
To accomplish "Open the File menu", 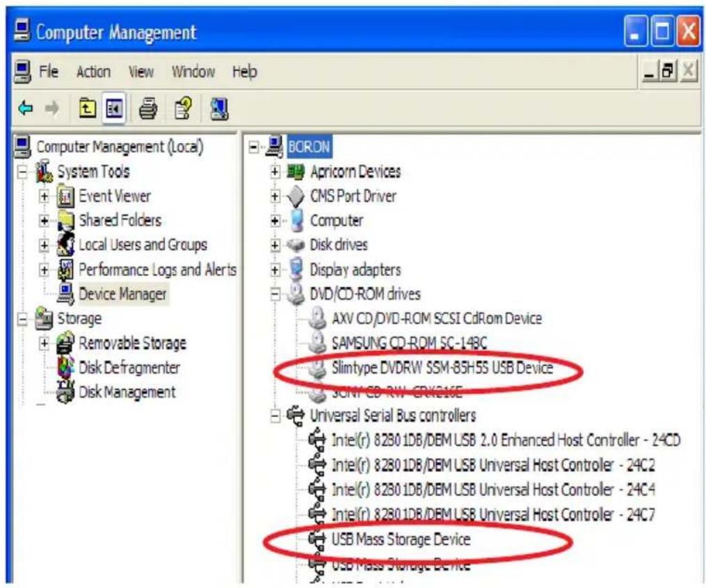I will tap(48, 72).
